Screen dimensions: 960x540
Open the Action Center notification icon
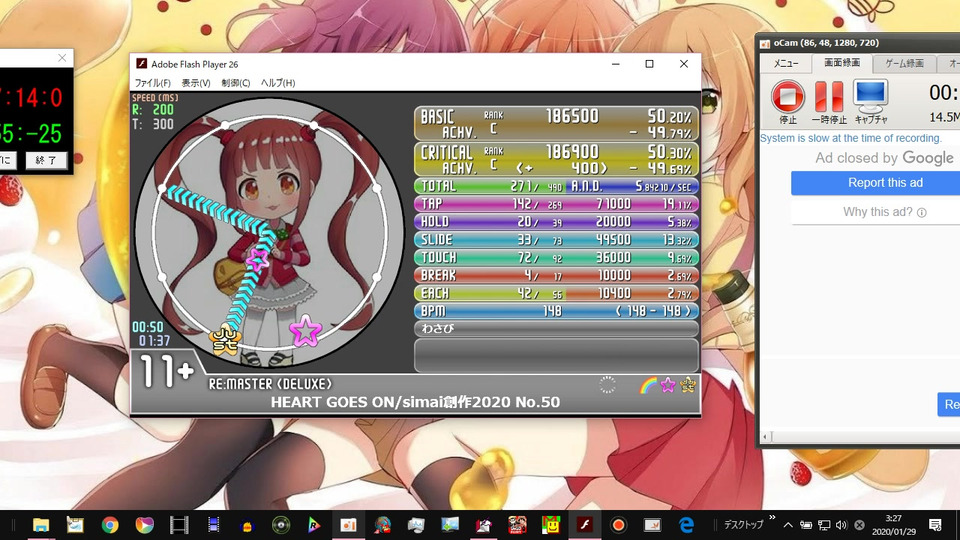pos(935,525)
